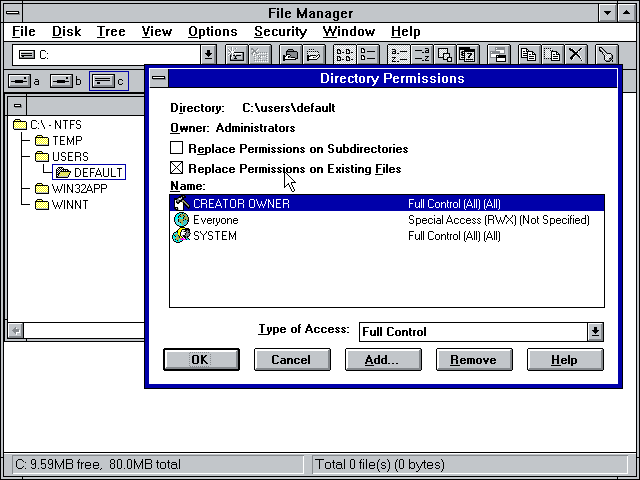
Task: Open the View menu
Action: pos(157,31)
